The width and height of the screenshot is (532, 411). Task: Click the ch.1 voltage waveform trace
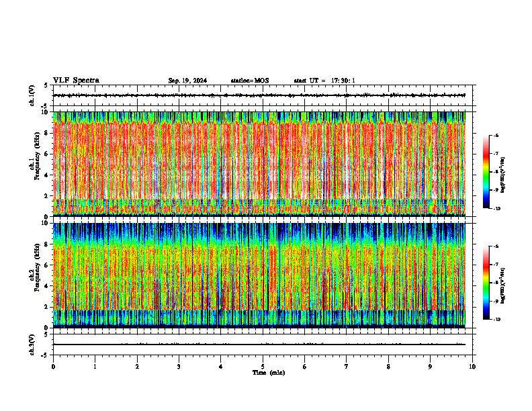(x=259, y=95)
